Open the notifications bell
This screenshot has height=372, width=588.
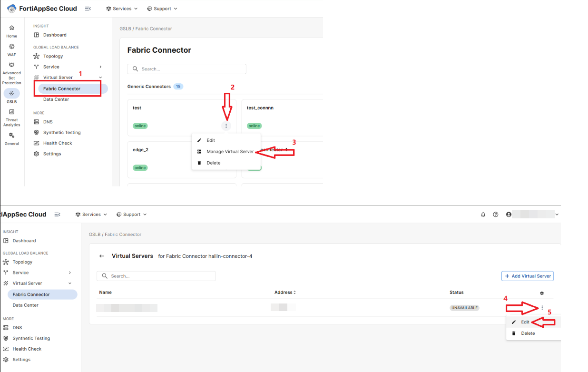pos(483,215)
